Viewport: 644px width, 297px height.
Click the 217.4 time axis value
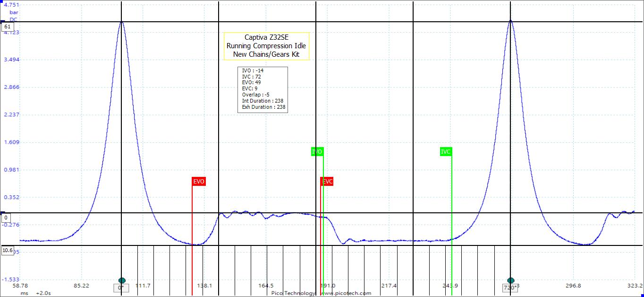(x=389, y=286)
